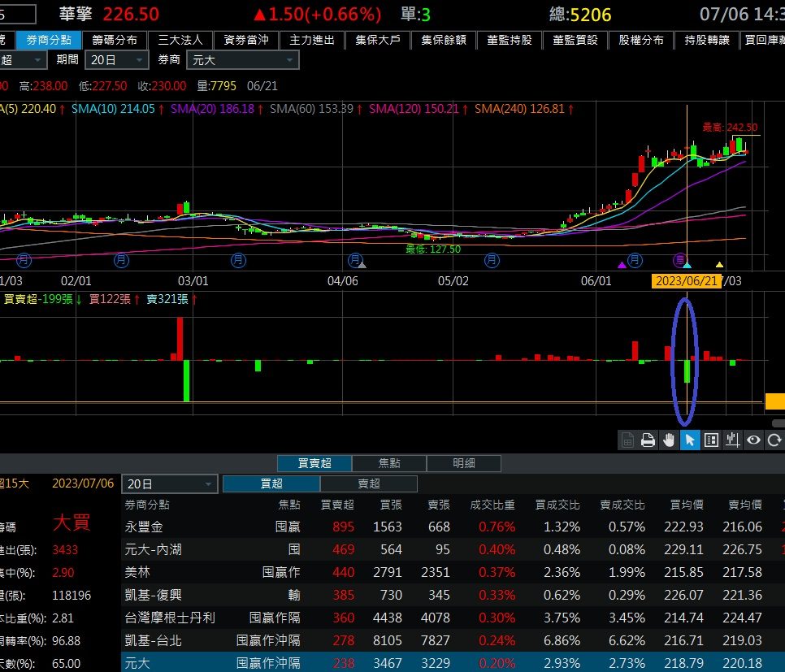Select the 凱基-復興 broker row
Viewport: 785px width, 672px height.
tap(453, 595)
